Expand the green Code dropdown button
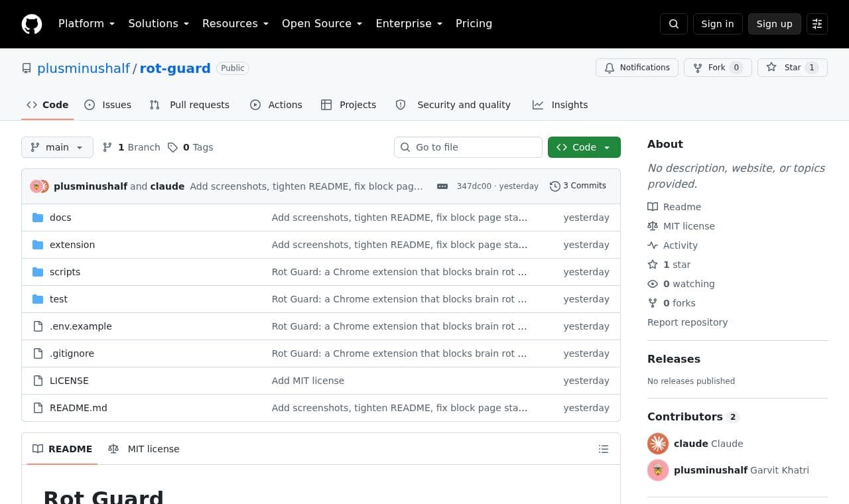 point(584,147)
